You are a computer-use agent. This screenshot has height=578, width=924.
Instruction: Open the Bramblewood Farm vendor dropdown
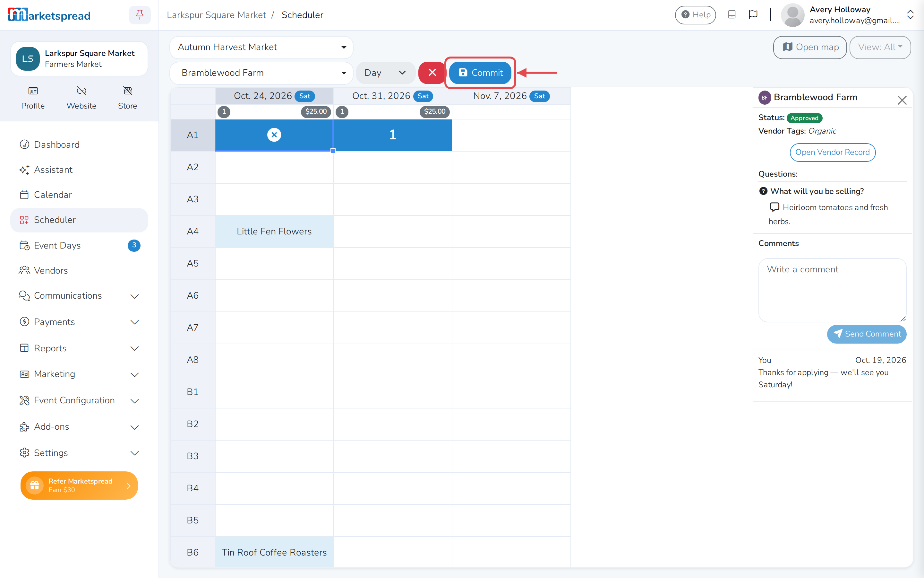(x=261, y=73)
